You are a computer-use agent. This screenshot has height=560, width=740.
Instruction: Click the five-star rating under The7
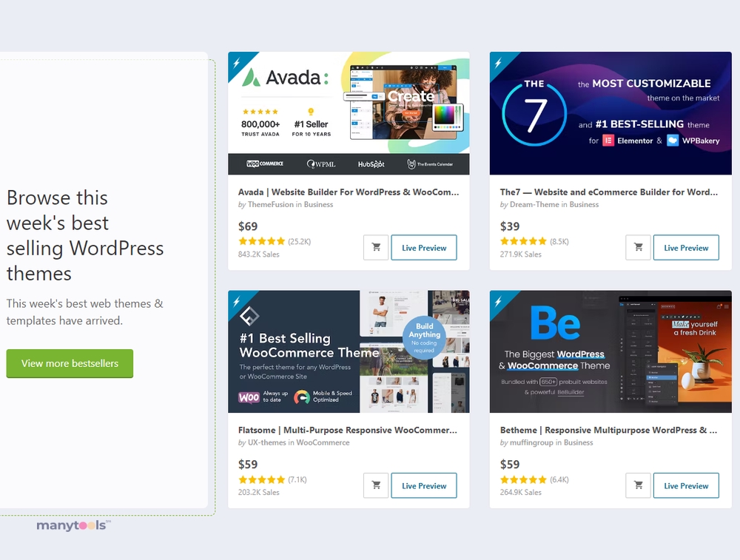point(524,242)
